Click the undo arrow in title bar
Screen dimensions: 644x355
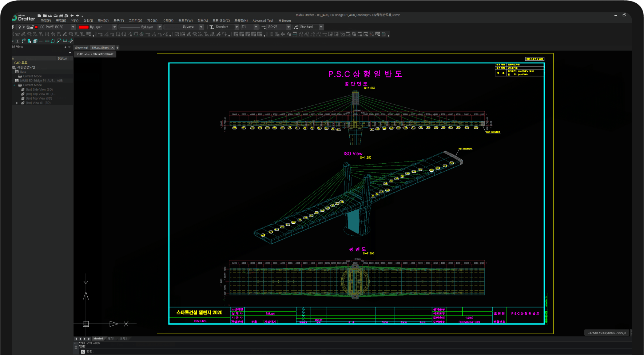pyautogui.click(x=72, y=16)
